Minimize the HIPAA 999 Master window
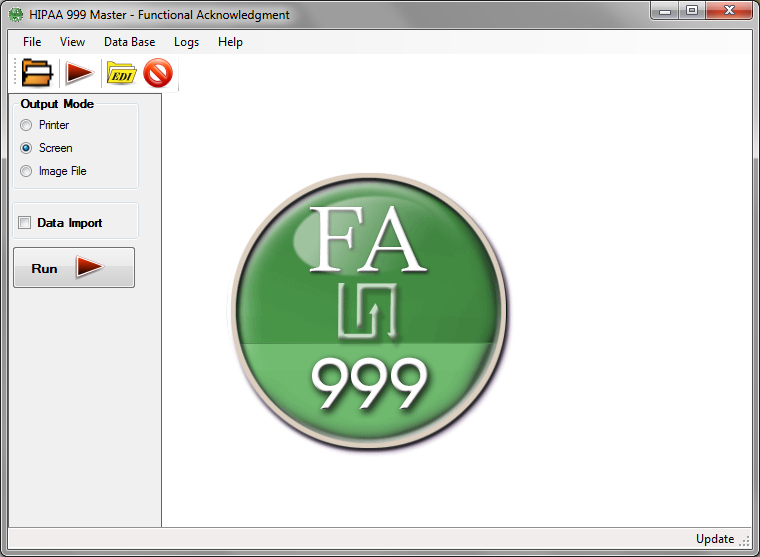Viewport: 760px width, 557px height. [666, 11]
